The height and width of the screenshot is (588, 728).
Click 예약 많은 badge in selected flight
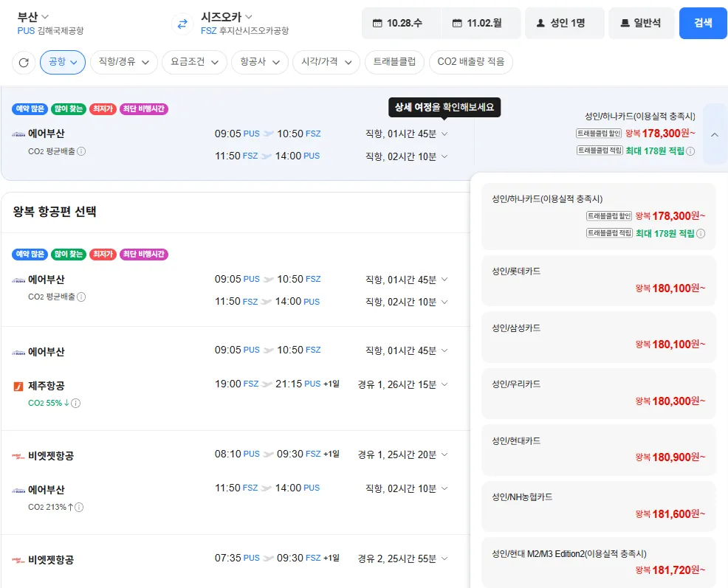(30, 109)
